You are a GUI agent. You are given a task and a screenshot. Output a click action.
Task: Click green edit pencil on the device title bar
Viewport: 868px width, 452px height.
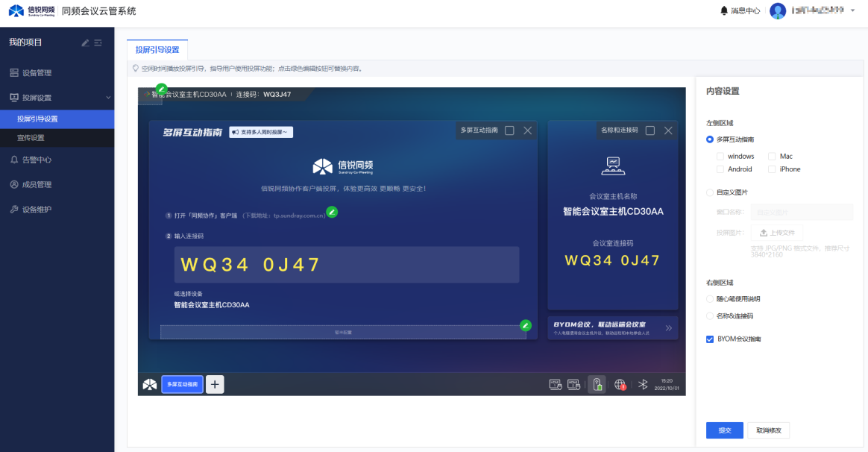click(x=161, y=88)
